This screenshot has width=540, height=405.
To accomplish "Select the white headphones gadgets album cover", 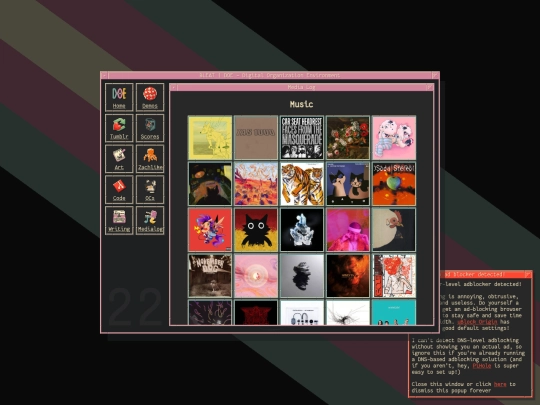I will coord(302,312).
